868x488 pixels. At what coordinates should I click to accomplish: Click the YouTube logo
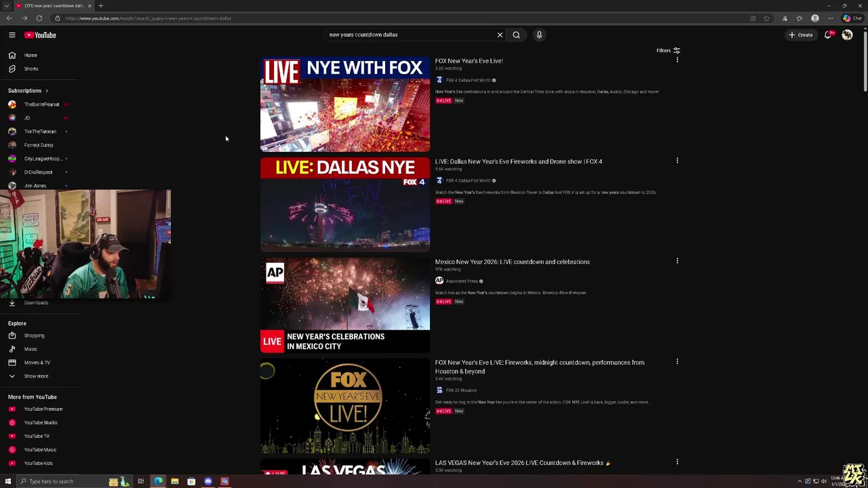pyautogui.click(x=40, y=35)
